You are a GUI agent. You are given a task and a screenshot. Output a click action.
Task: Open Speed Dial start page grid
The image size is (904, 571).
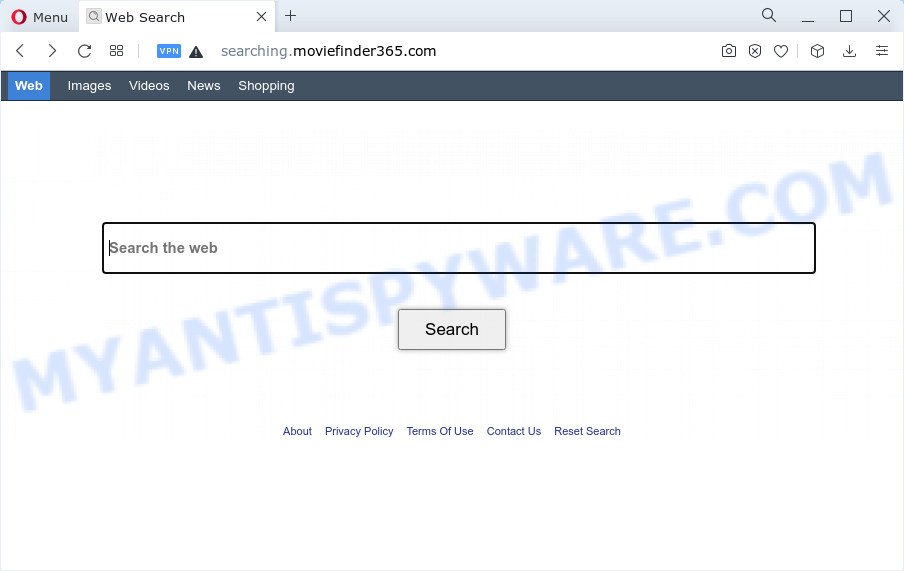click(116, 51)
